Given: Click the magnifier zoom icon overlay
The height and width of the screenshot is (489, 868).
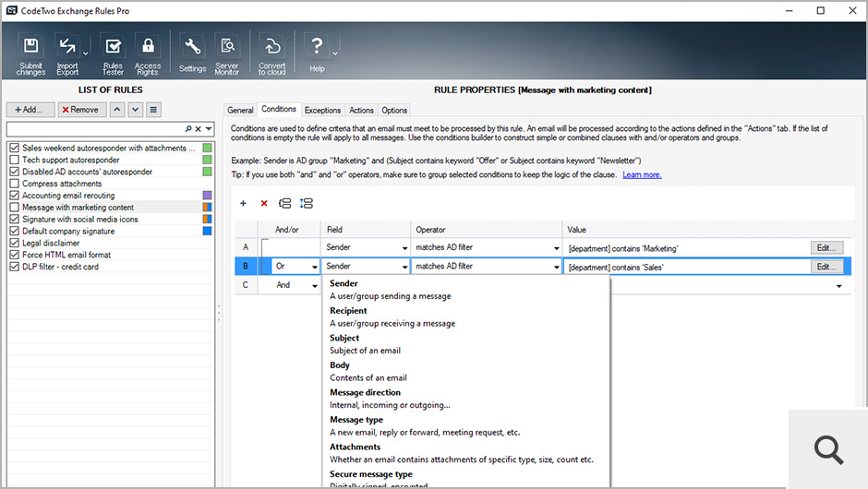Looking at the screenshot, I should [828, 449].
